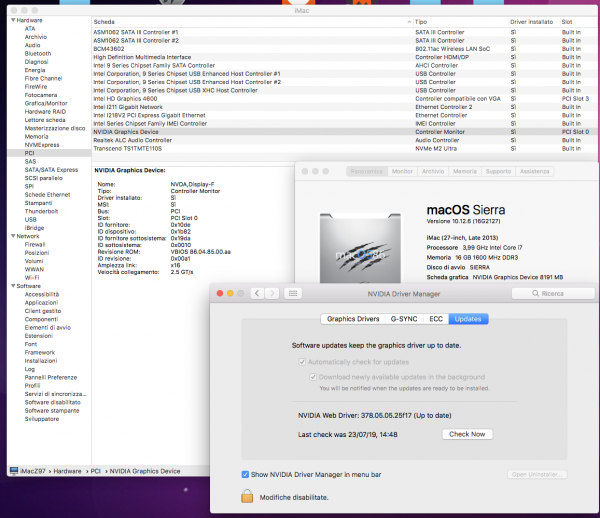Select the Intel HD Graphics 4600 row
The image size is (600, 518).
click(344, 99)
